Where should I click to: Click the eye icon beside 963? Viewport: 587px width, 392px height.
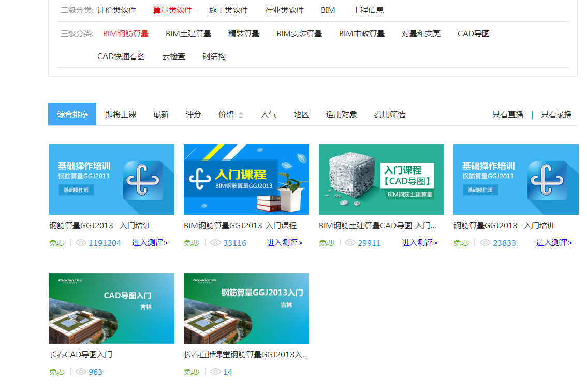[x=81, y=371]
